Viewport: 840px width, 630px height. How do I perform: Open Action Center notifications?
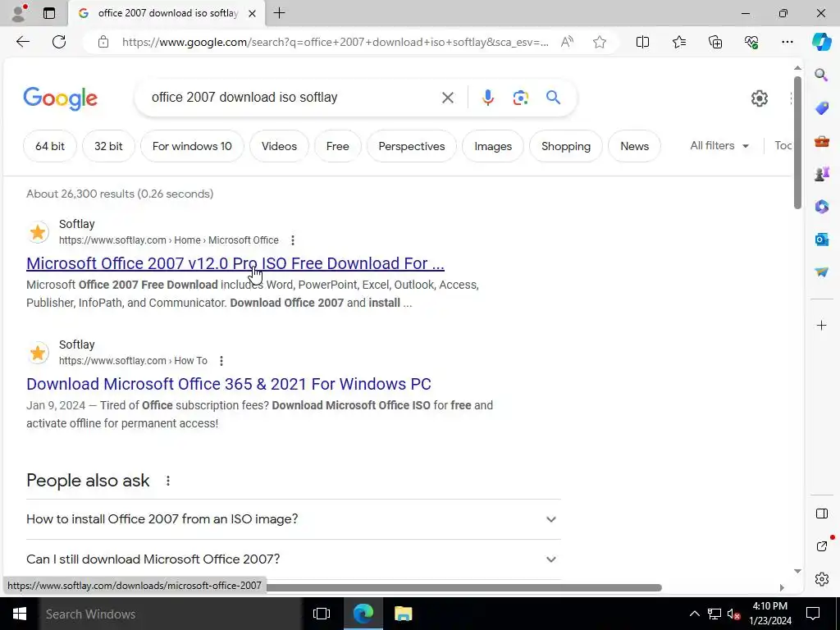coord(813,614)
